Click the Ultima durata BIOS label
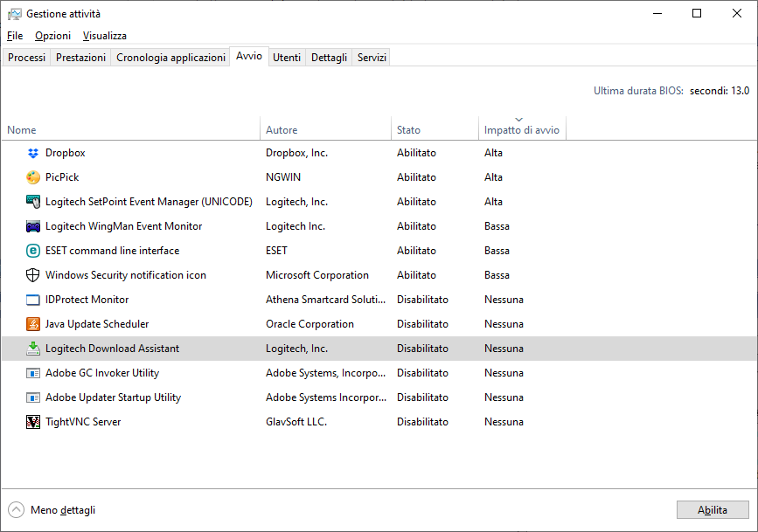 click(x=638, y=91)
